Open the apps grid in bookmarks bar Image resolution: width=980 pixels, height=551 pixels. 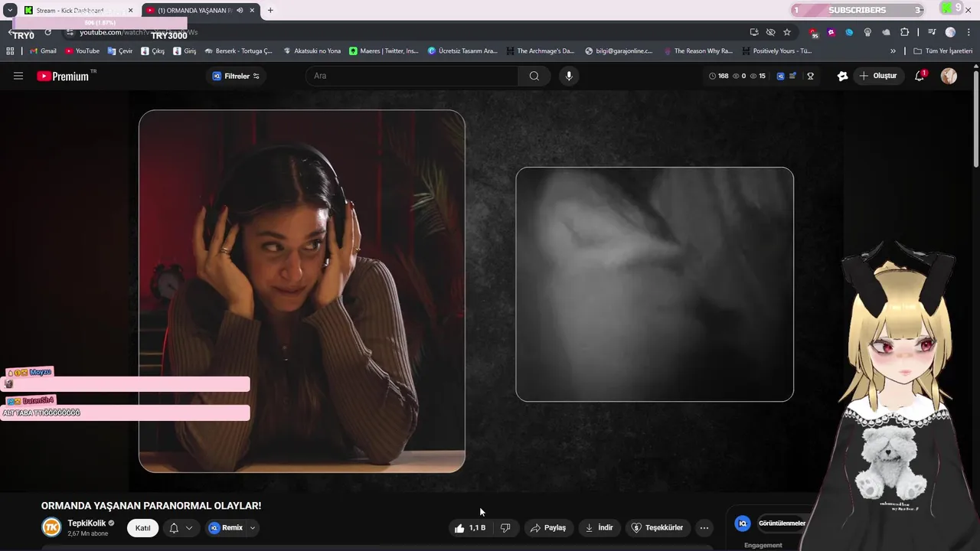click(x=10, y=51)
